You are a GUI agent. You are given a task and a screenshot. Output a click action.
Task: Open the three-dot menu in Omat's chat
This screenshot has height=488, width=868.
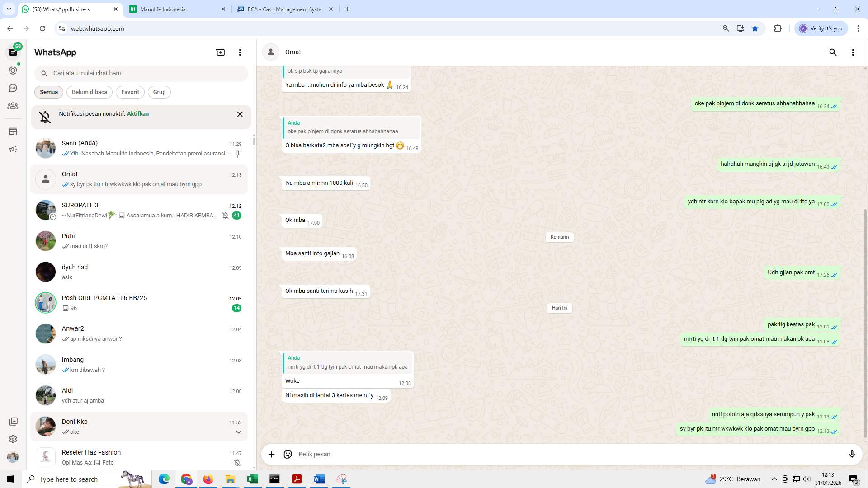click(853, 52)
